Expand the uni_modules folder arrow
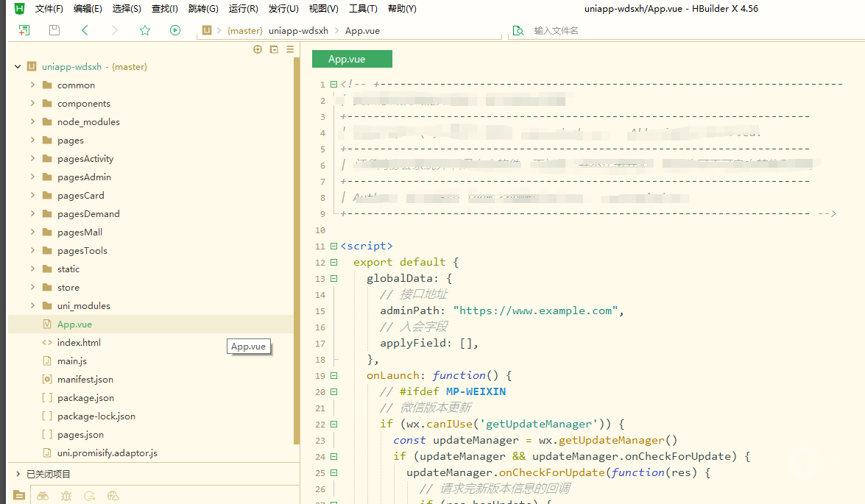This screenshot has width=865, height=504. point(32,305)
